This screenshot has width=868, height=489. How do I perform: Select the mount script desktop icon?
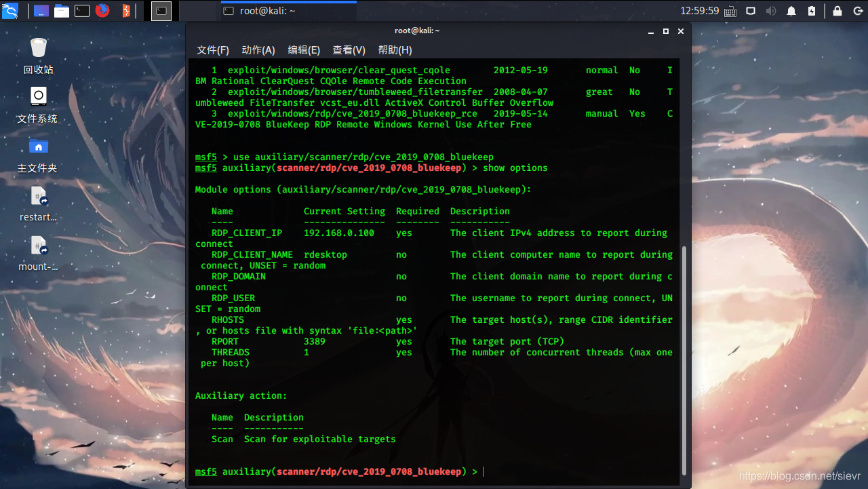[x=39, y=253]
